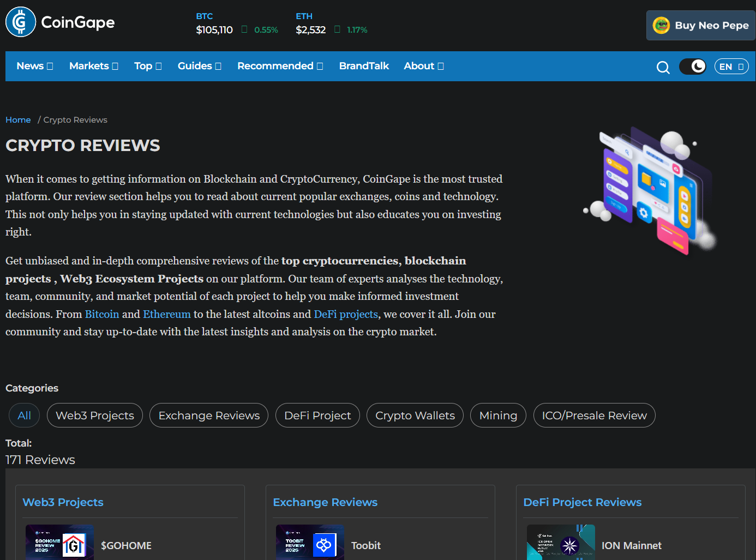Viewport: 756px width, 560px height.
Task: Filter reviews by Mining category
Action: click(497, 416)
